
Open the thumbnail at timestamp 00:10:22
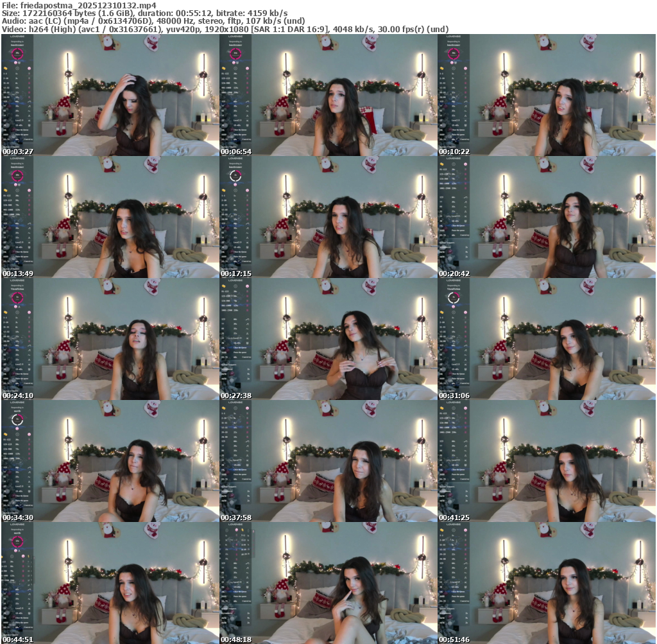[x=547, y=95]
